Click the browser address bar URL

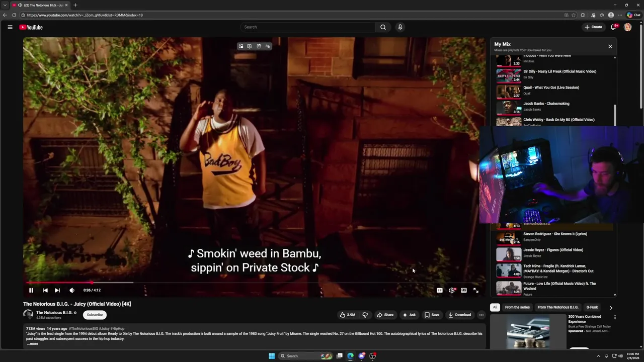85,15
